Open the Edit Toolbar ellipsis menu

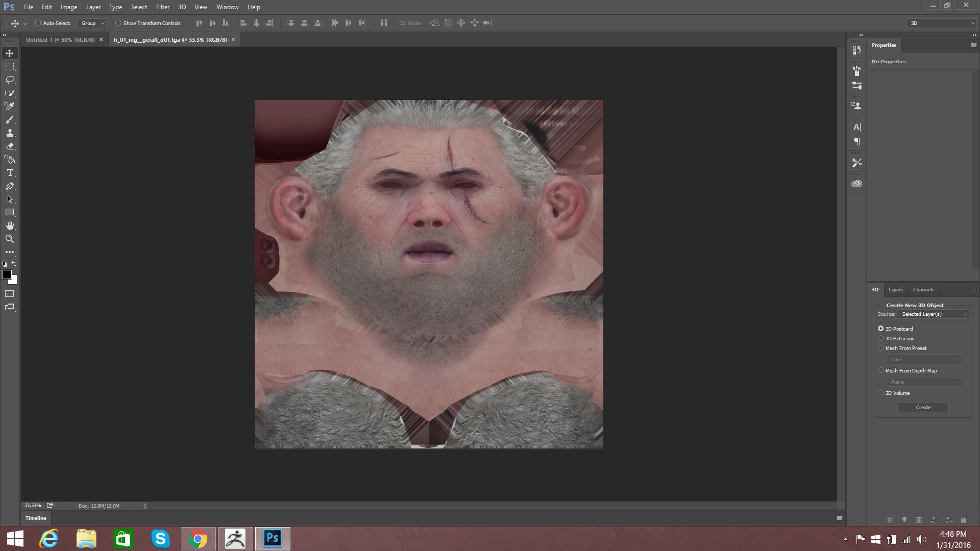[10, 252]
